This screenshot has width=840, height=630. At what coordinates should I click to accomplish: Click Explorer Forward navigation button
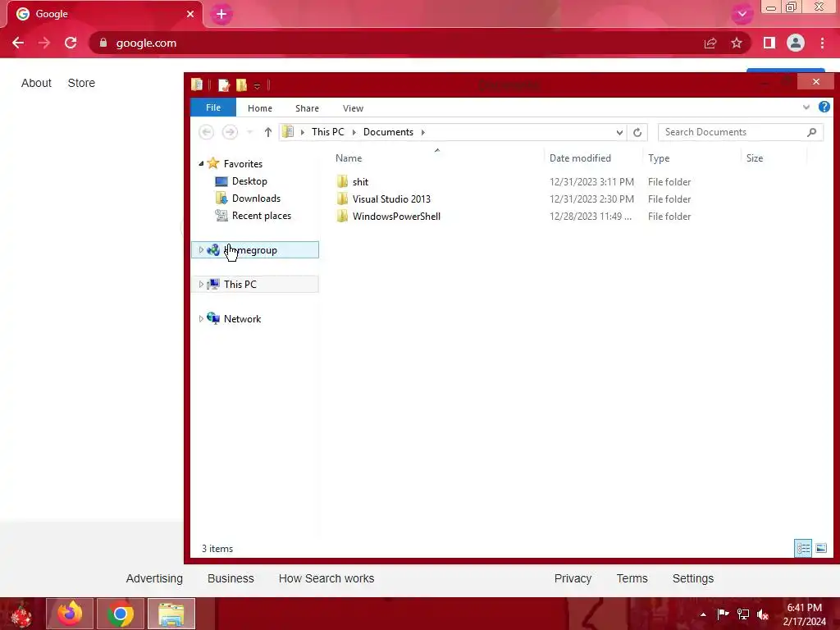tap(230, 132)
